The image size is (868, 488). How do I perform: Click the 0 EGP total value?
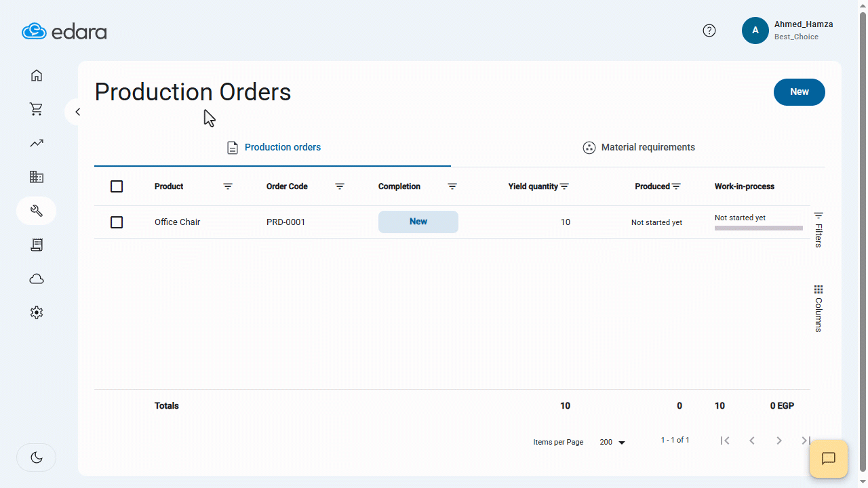coord(782,406)
